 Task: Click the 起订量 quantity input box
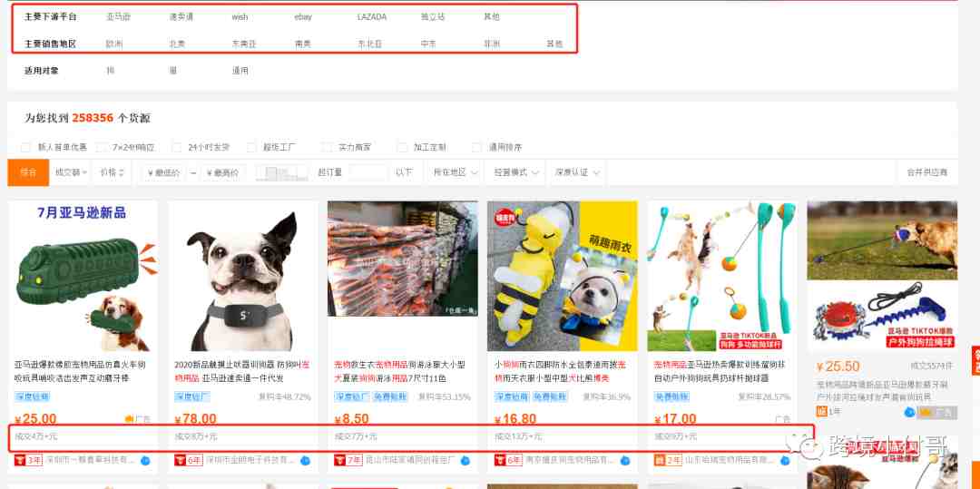[368, 172]
